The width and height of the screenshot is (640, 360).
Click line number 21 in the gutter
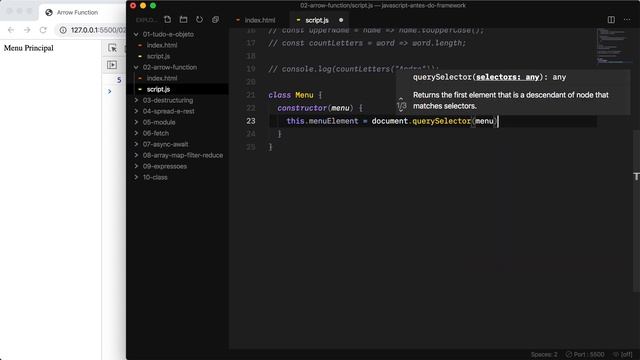pyautogui.click(x=251, y=95)
